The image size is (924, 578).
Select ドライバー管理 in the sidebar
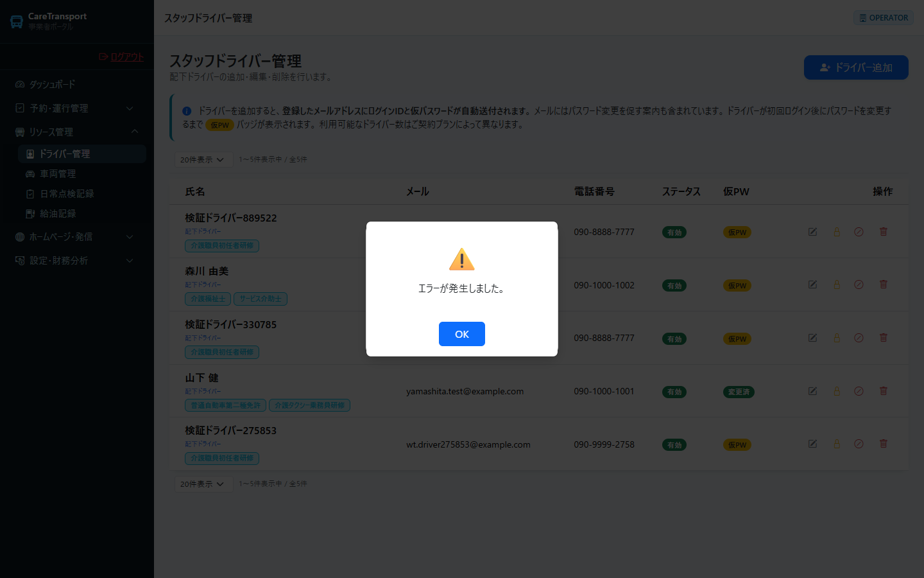[x=82, y=153]
